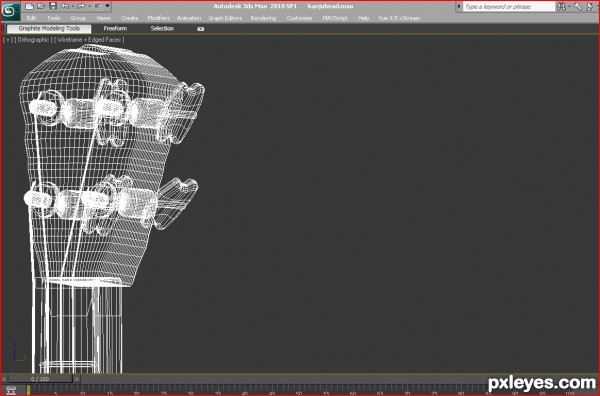Select the Graphite Modeling Tools tab

point(49,29)
